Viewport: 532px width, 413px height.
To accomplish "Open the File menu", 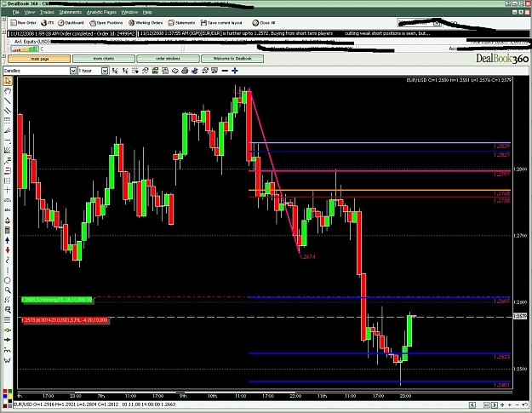I will [x=16, y=12].
